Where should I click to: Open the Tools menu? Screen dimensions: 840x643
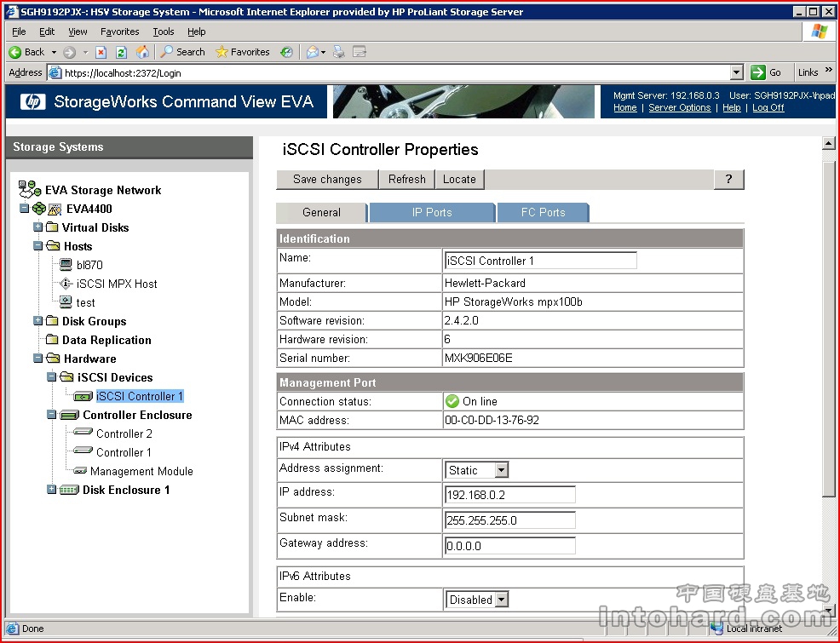164,32
